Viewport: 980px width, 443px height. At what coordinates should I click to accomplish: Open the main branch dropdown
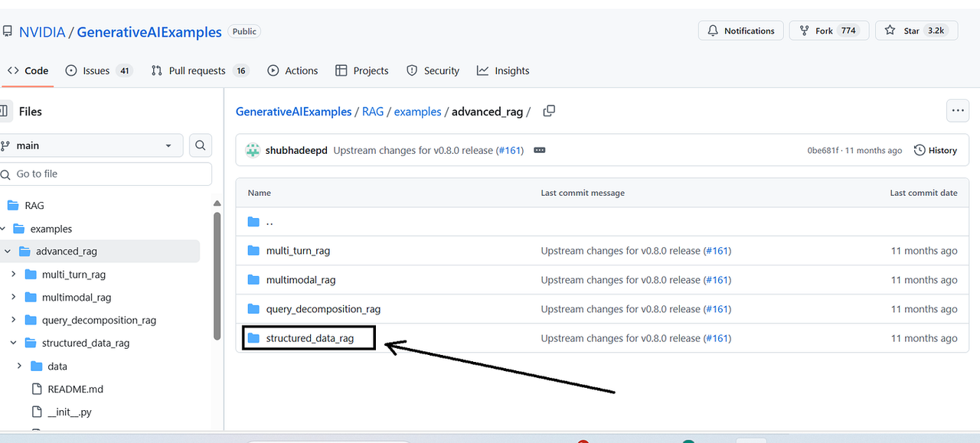click(91, 145)
